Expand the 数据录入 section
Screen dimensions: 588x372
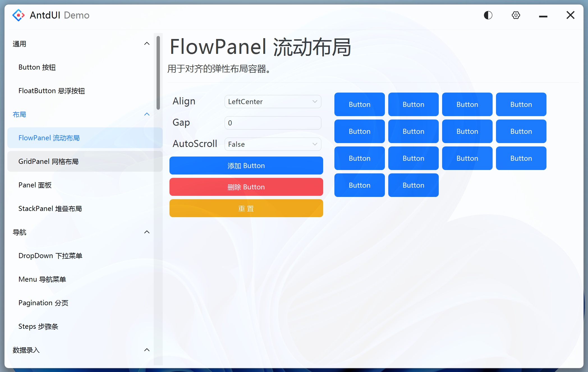click(147, 350)
